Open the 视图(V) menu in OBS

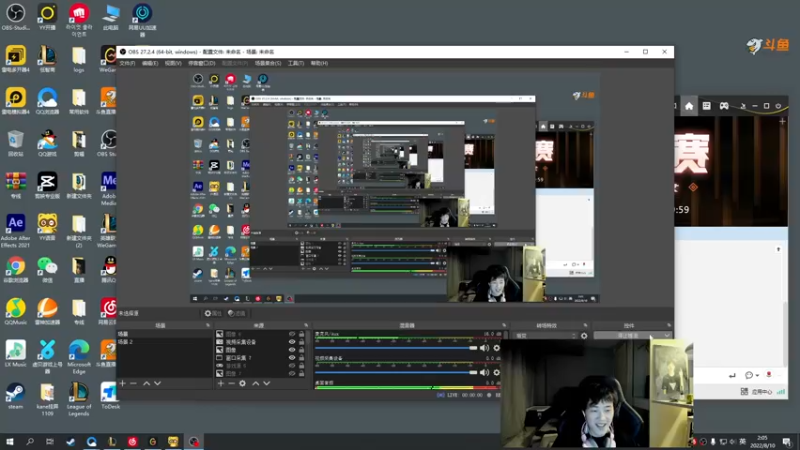173,63
